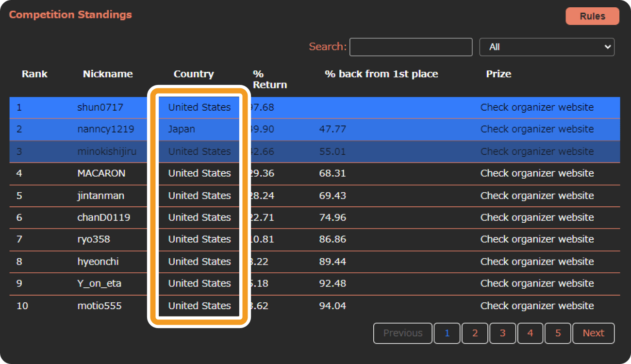Go to the Next page
This screenshot has width=631, height=364.
(593, 333)
